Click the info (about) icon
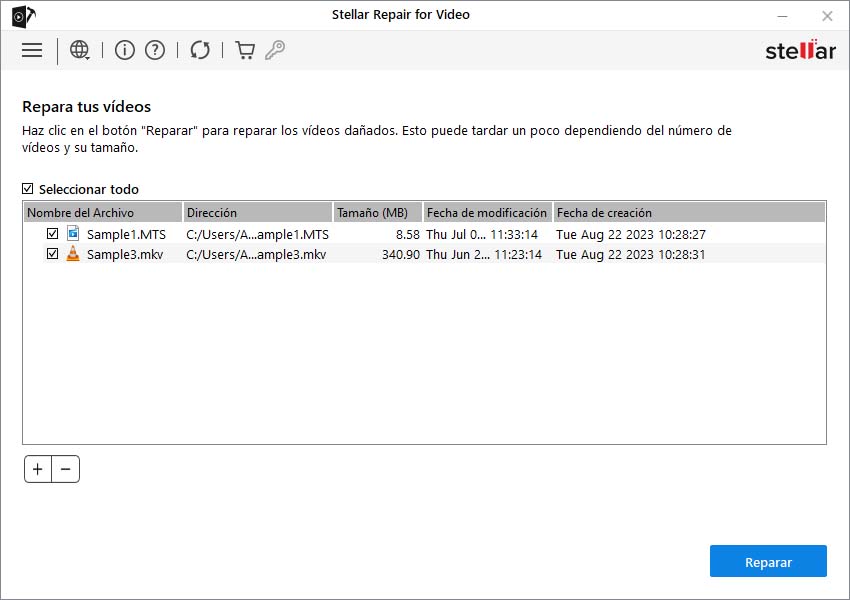Screen dimensions: 850x600 (125, 50)
